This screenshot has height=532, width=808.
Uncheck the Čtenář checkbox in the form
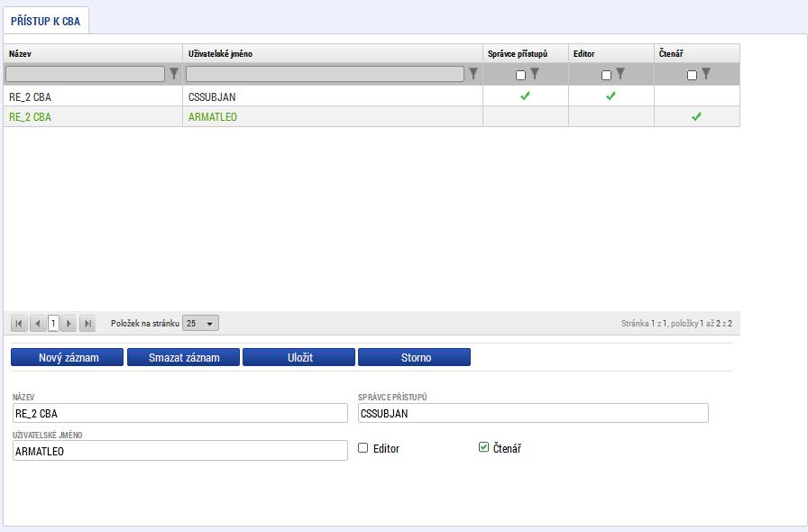[x=483, y=447]
